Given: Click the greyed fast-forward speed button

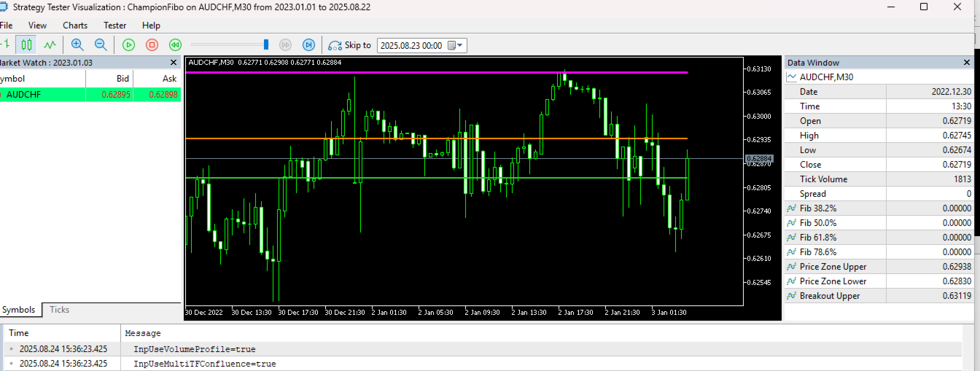Looking at the screenshot, I should click(x=286, y=45).
